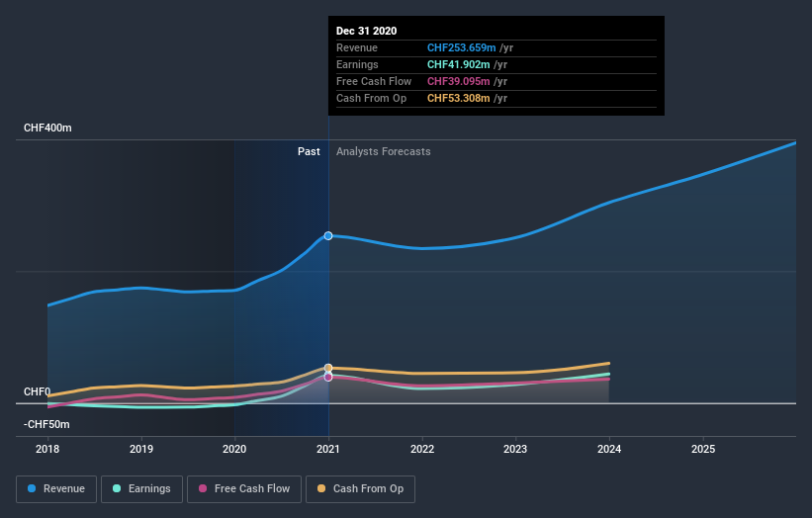Screen dimensions: 812x518
Task: Click the CHF400m y-axis label
Action: coord(47,128)
